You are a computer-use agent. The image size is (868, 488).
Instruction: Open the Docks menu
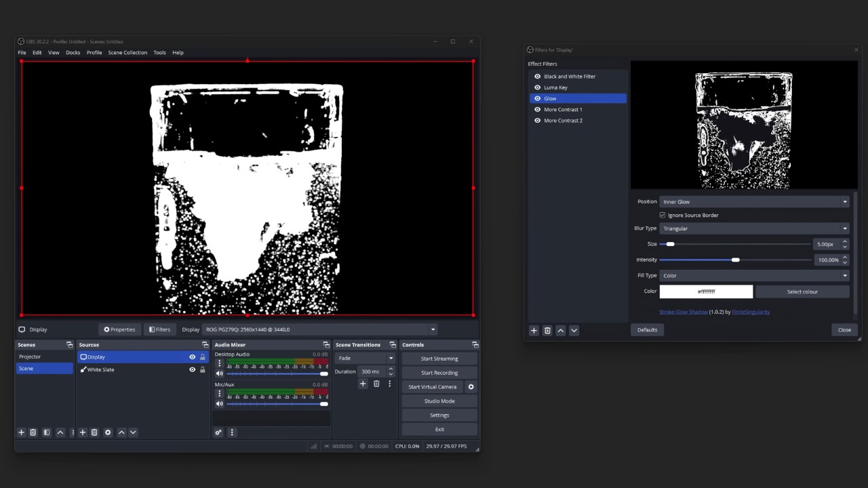73,53
